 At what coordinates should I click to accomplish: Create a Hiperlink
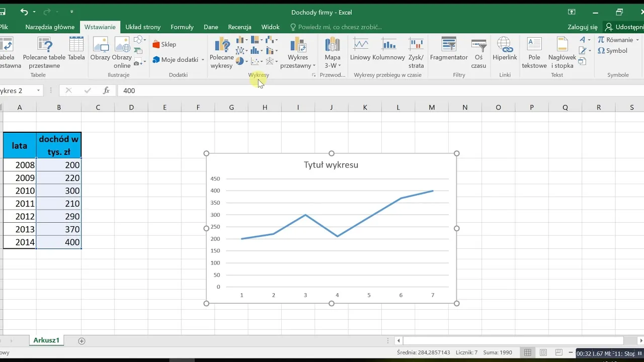click(505, 50)
